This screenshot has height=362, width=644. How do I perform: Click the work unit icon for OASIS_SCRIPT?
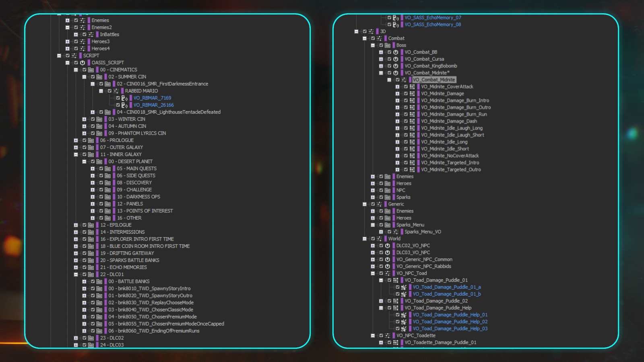click(83, 63)
